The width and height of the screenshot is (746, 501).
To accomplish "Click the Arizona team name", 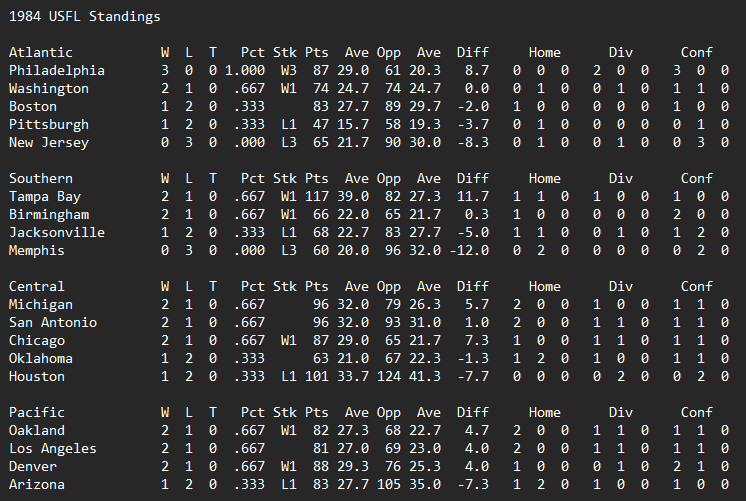I will pyautogui.click(x=36, y=484).
